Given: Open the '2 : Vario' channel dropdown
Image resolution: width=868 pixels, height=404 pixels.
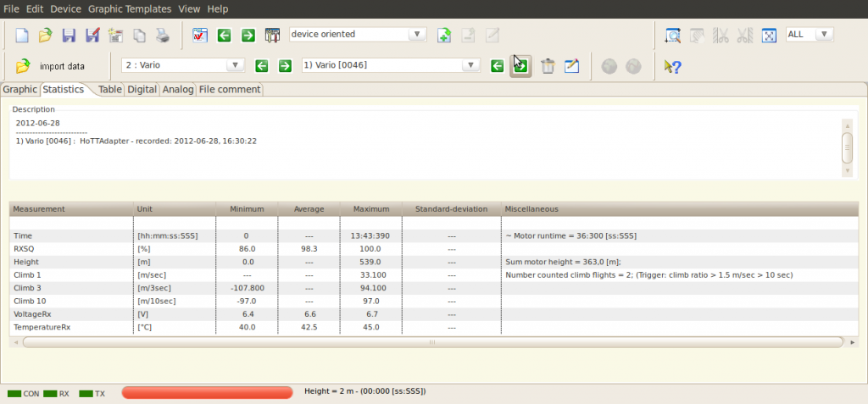Looking at the screenshot, I should [234, 65].
